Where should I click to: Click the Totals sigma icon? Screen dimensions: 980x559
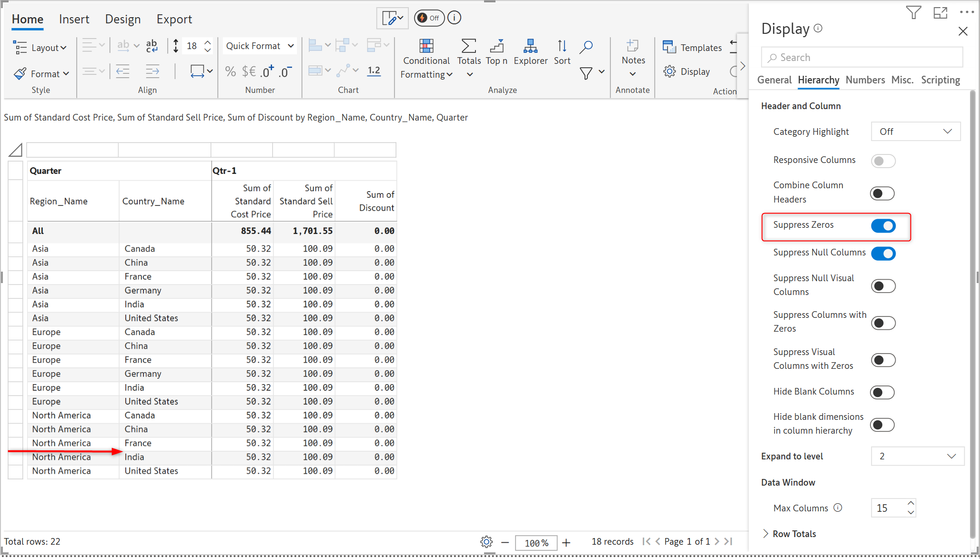468,46
